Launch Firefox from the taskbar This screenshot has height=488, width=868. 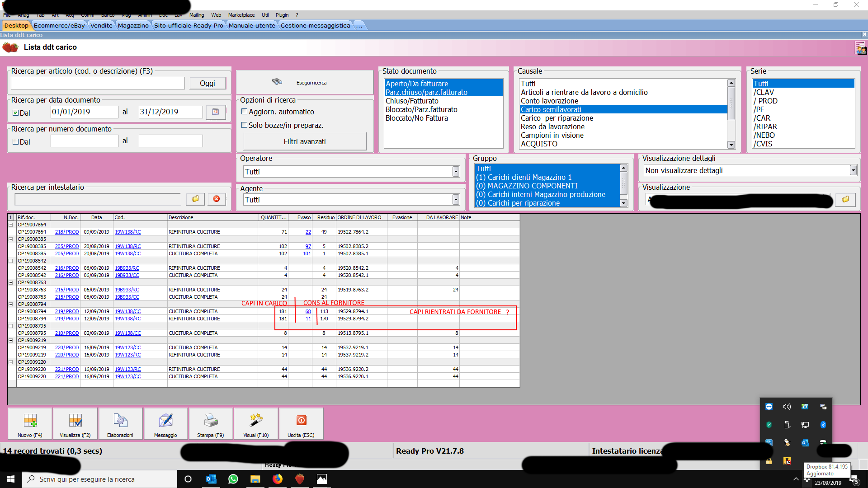click(278, 479)
